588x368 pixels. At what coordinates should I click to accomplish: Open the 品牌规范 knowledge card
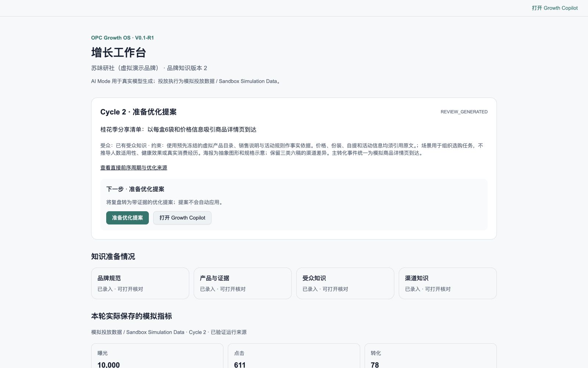pyautogui.click(x=140, y=283)
